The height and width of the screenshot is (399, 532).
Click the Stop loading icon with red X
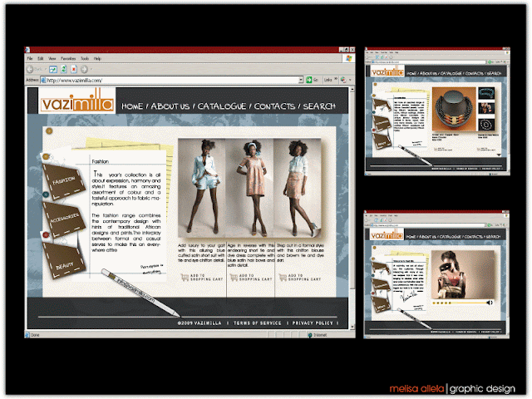[x=74, y=69]
